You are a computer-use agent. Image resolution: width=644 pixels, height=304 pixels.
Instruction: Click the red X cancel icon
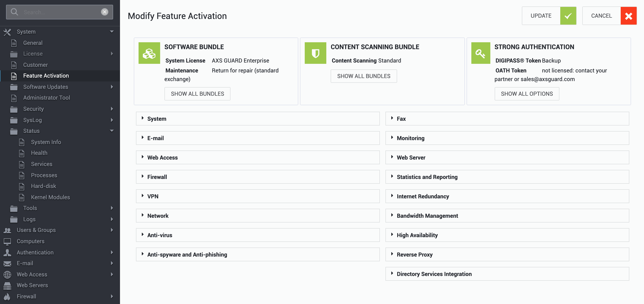[x=628, y=16]
